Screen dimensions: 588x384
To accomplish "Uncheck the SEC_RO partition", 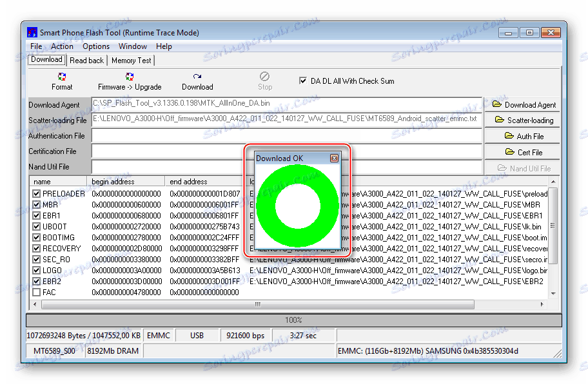I will 36,259.
